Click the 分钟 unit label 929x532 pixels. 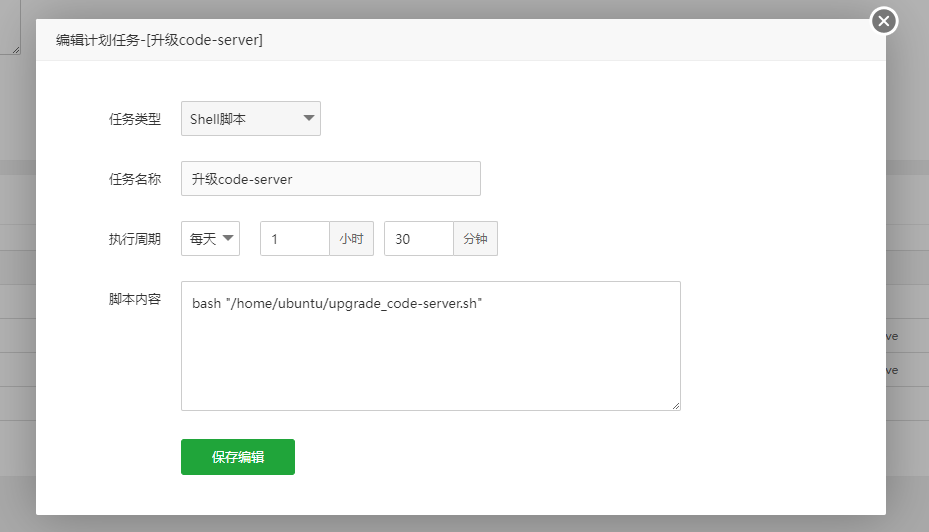coord(475,239)
